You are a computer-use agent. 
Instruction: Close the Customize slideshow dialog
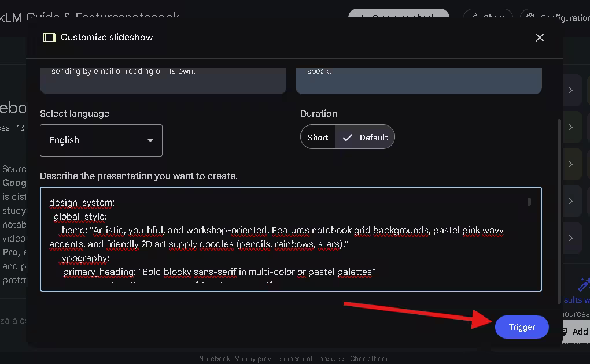tap(539, 38)
